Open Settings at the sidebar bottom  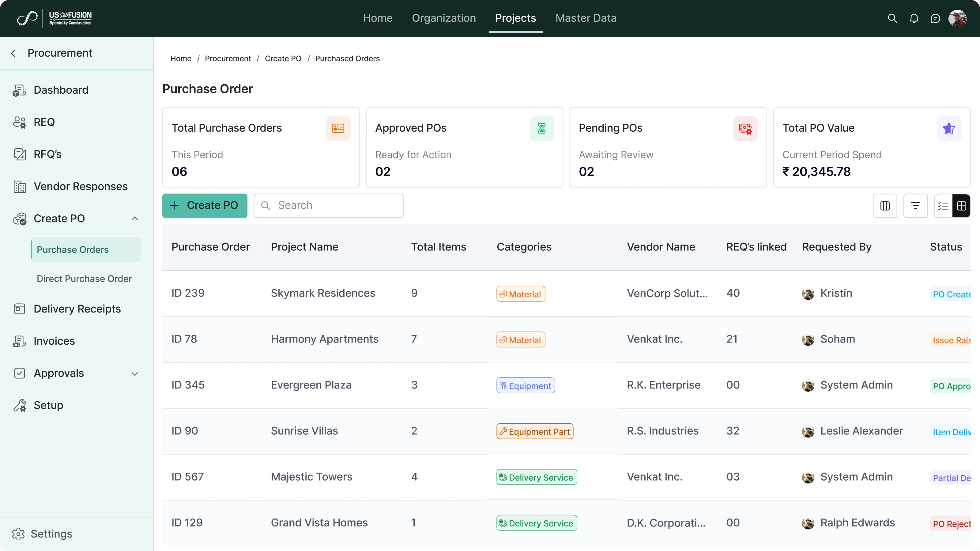pos(51,534)
